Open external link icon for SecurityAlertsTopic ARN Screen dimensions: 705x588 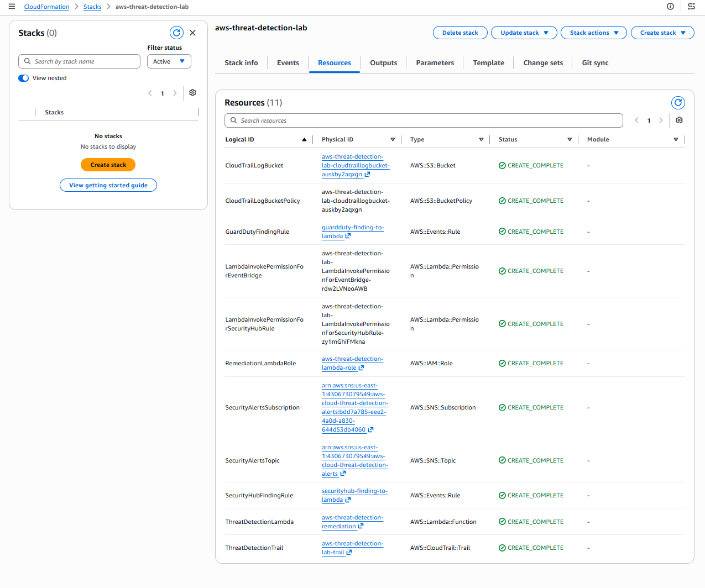tap(343, 474)
